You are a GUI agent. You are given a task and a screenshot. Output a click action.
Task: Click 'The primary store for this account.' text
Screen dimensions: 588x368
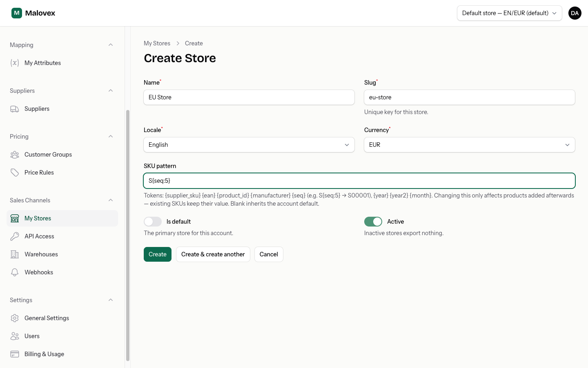coord(189,233)
